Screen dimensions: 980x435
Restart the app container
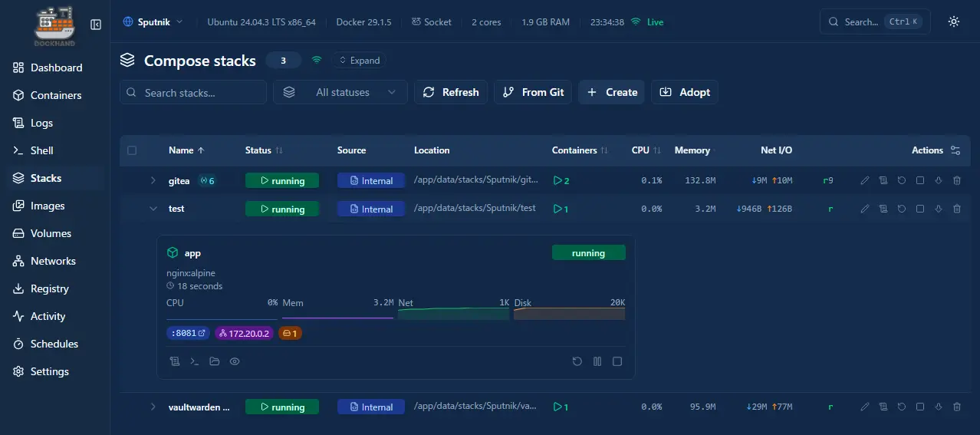tap(577, 361)
